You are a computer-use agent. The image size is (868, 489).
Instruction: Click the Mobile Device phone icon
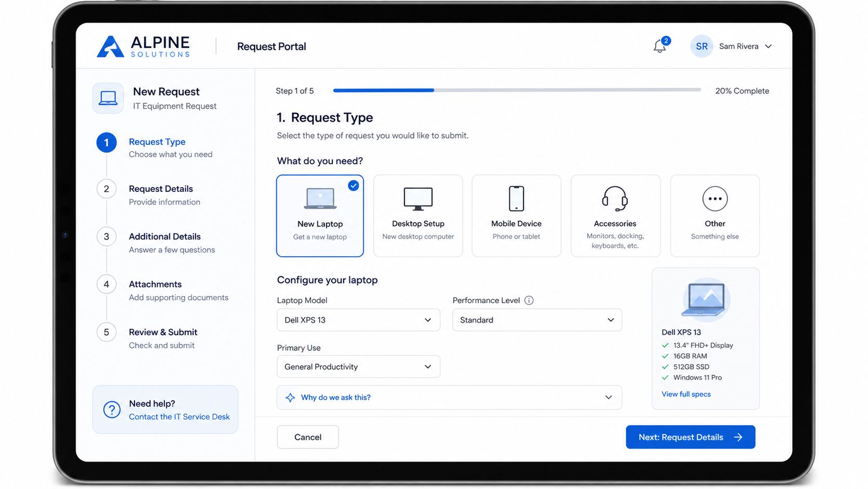[517, 199]
